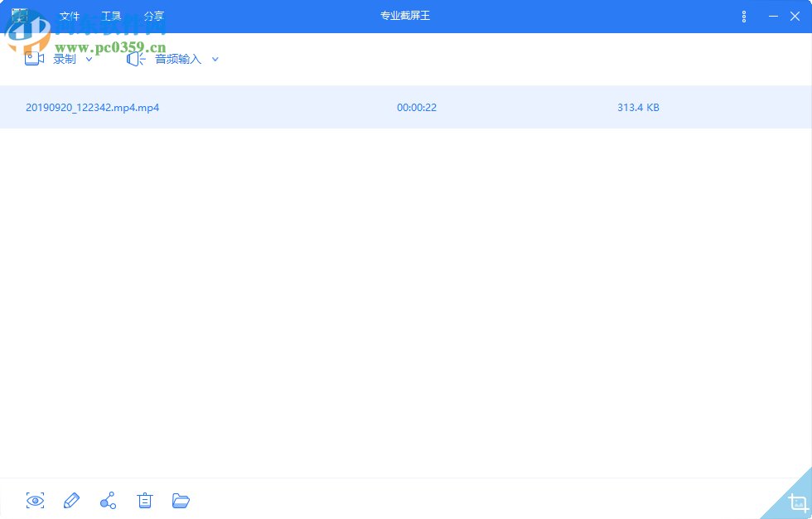
Task: Open folder location of recordings
Action: tap(181, 501)
